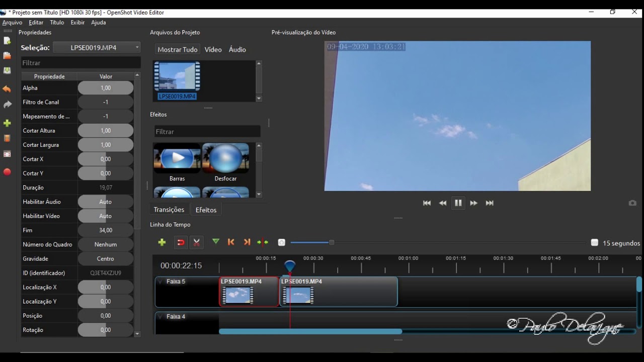Select the Mostrar Tudo filter button

coord(177,49)
